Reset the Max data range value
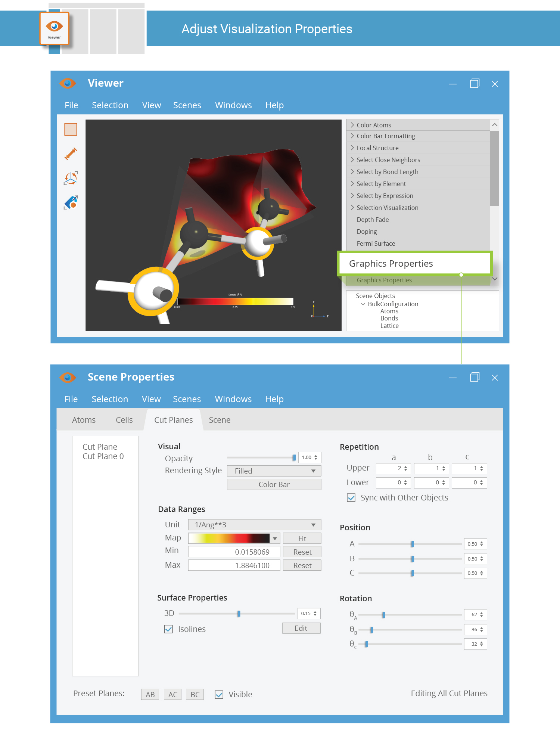Image resolution: width=560 pixels, height=732 pixels. pos(302,565)
